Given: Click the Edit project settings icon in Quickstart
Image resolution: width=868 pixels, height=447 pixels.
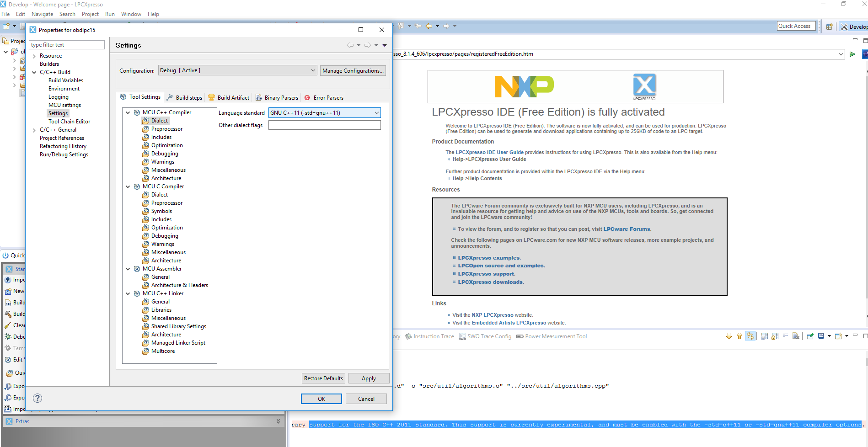Looking at the screenshot, I should (x=8, y=360).
